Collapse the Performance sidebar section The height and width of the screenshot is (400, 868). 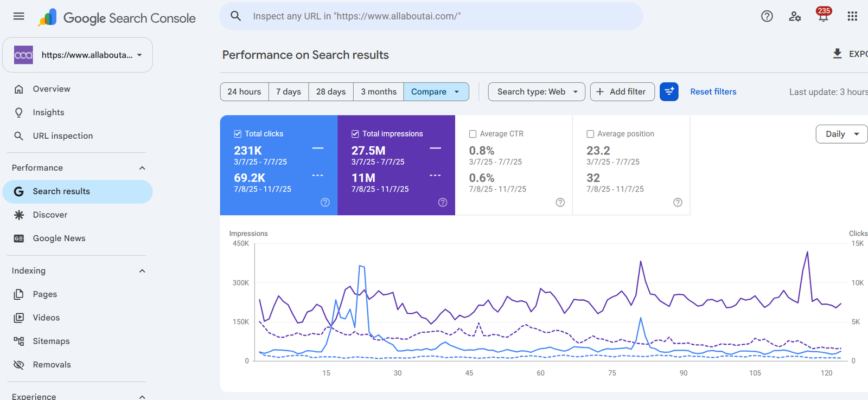[142, 168]
